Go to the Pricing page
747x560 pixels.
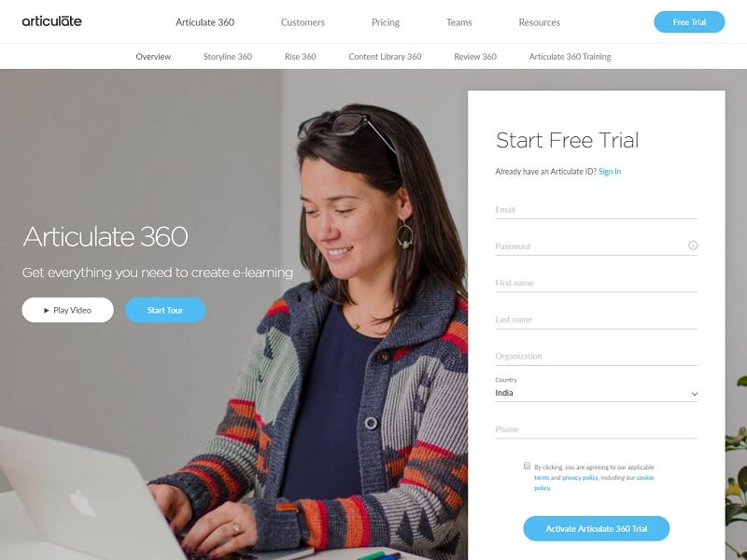tap(386, 22)
